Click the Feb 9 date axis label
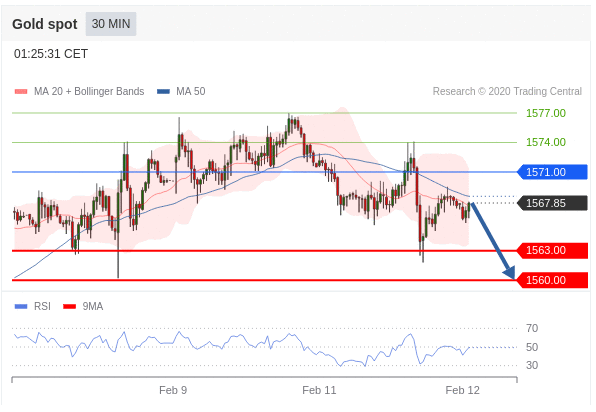Viewport: 596px width, 412px height. click(173, 390)
